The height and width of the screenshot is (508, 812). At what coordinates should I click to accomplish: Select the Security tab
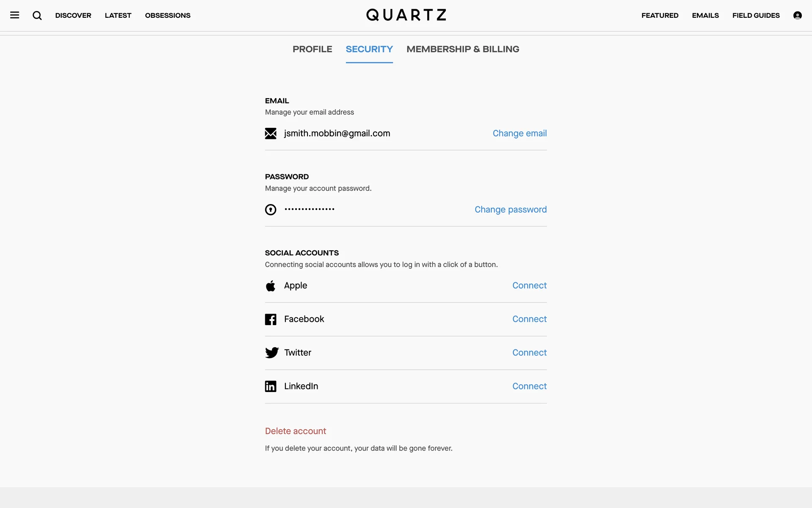click(369, 49)
